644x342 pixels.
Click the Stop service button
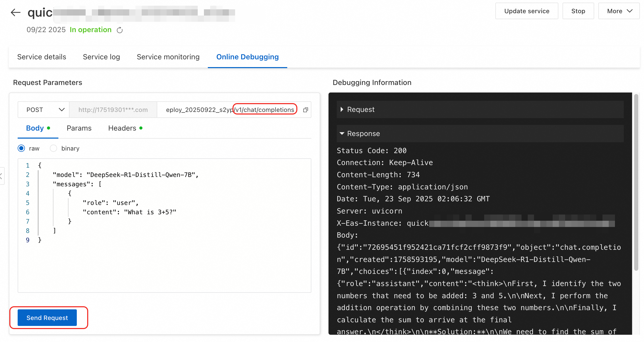pyautogui.click(x=578, y=11)
